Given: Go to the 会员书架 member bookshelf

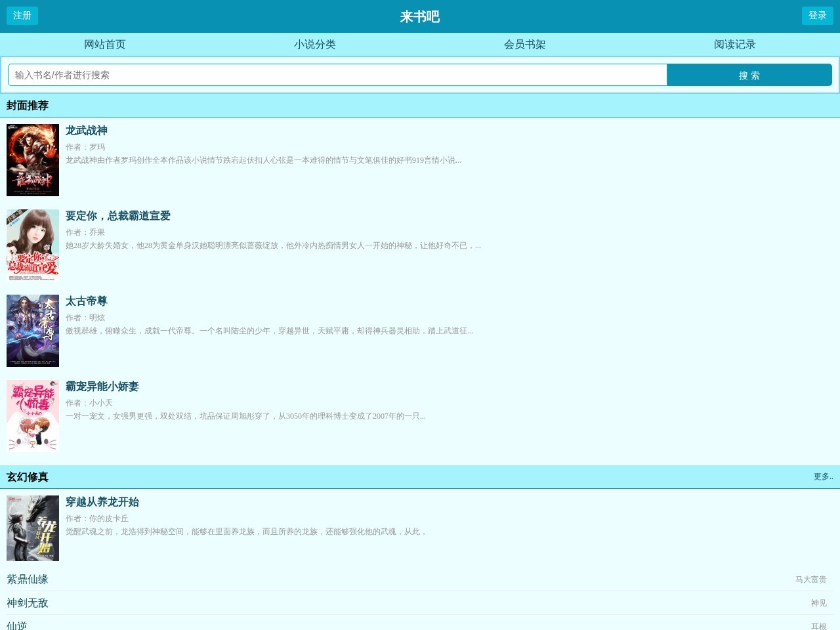Looking at the screenshot, I should [524, 45].
